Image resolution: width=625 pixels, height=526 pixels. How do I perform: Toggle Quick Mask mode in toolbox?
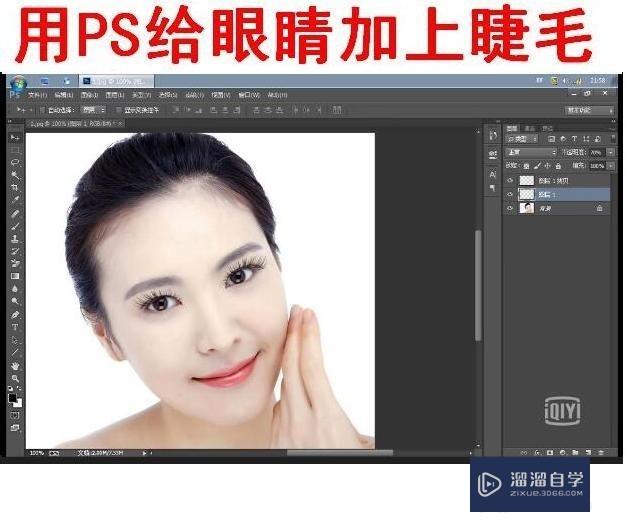15,415
